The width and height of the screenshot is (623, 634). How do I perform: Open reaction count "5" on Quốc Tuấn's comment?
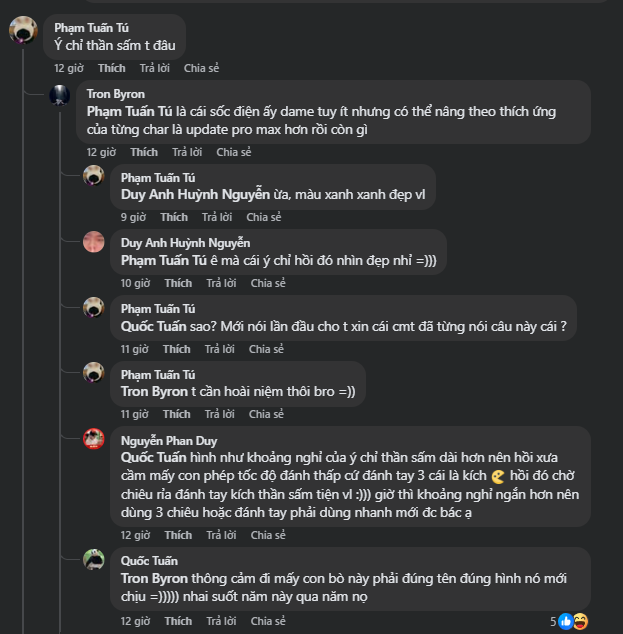point(553,621)
